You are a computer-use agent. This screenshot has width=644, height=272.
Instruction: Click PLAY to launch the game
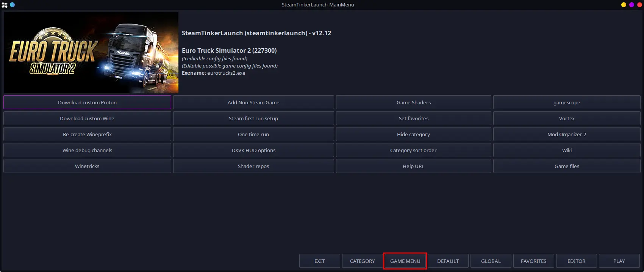click(619, 261)
